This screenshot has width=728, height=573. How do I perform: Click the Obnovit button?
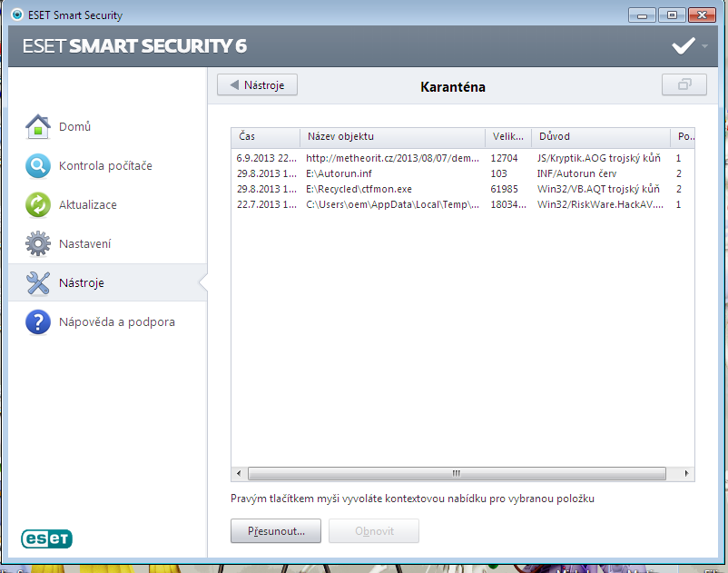374,530
